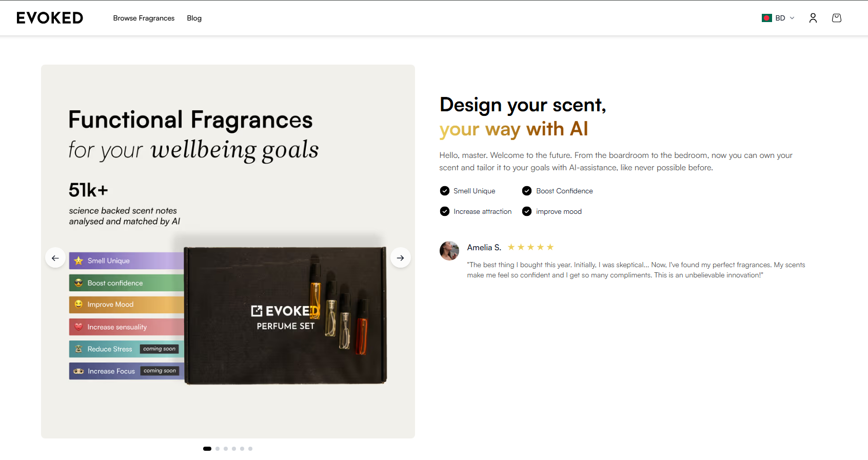
Task: Click coming soon badge on Reduce Stress
Action: (160, 349)
